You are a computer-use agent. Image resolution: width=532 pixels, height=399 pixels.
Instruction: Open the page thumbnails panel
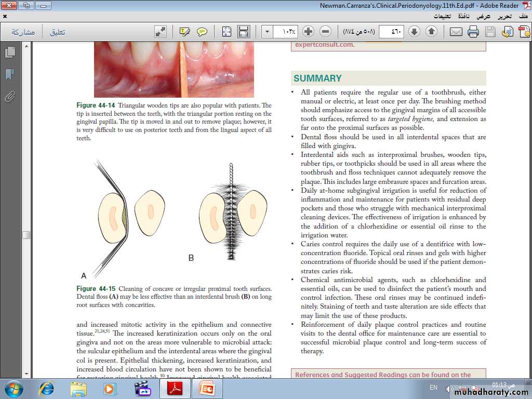(x=9, y=52)
